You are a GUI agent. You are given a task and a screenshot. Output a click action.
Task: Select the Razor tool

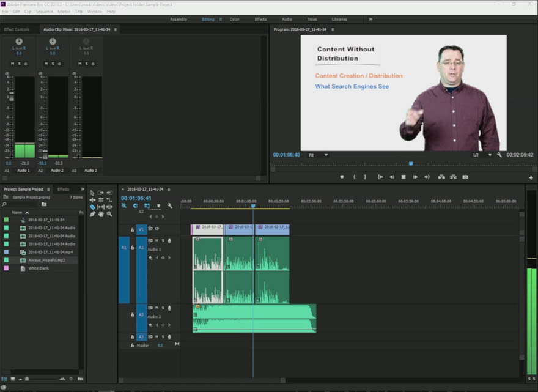click(92, 207)
